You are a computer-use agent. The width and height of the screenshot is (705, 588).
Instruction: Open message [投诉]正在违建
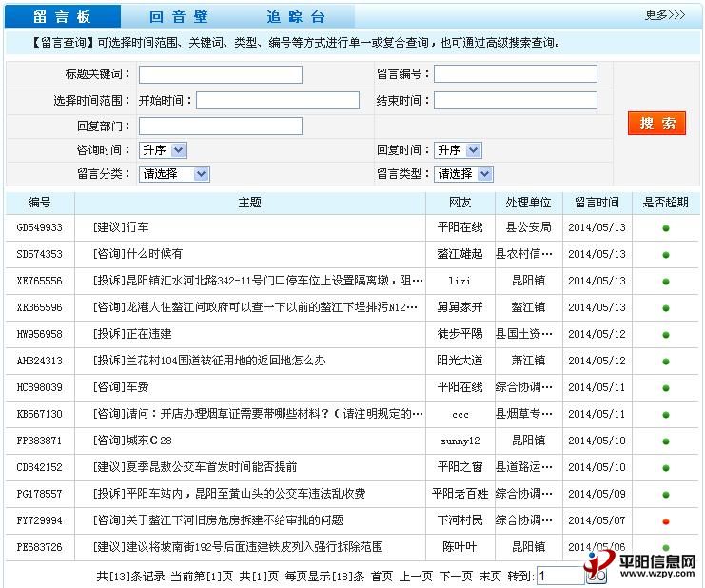[x=131, y=334]
